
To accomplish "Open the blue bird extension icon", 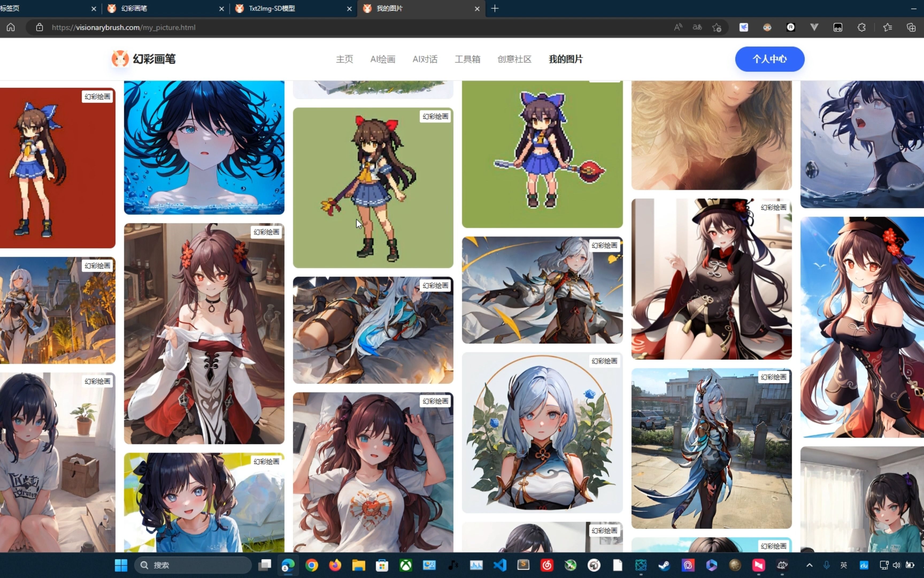I will click(744, 27).
